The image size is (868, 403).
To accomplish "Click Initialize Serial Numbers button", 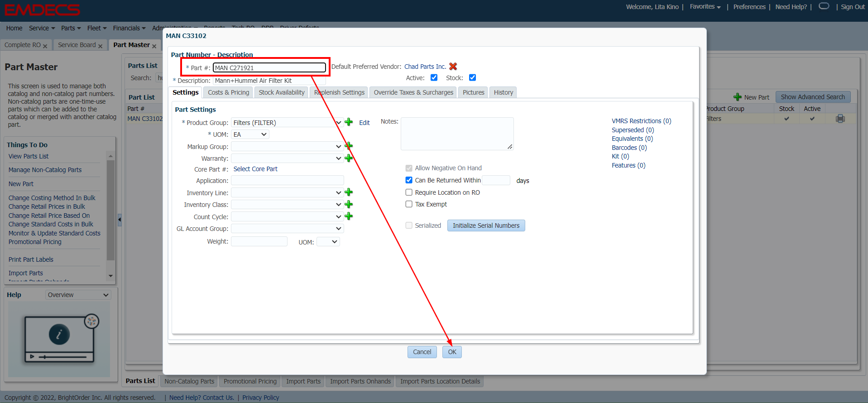I will click(486, 225).
